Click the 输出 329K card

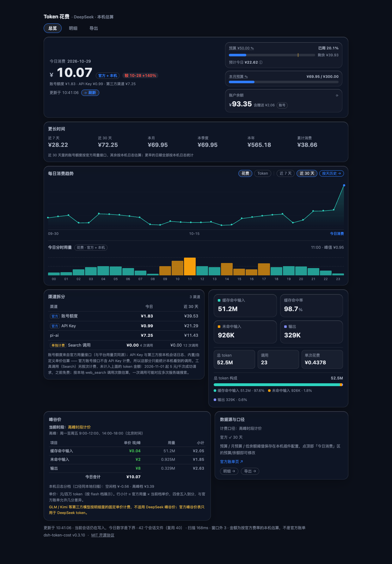311,332
